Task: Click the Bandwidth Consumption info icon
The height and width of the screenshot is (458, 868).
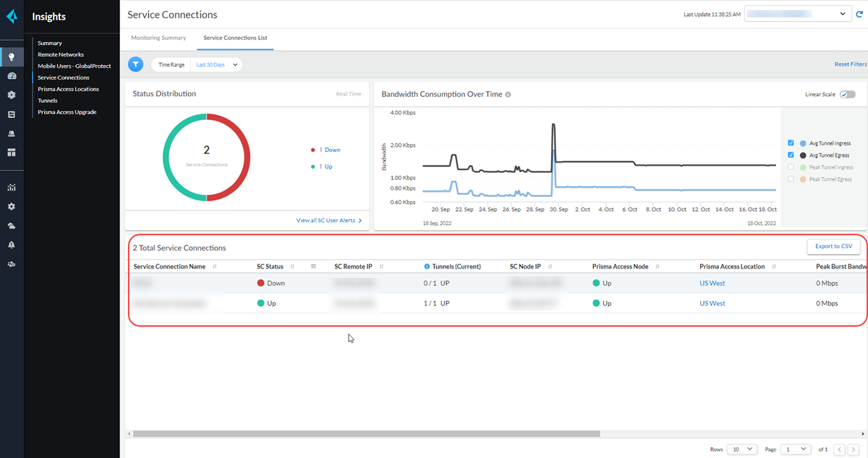Action: [x=508, y=94]
